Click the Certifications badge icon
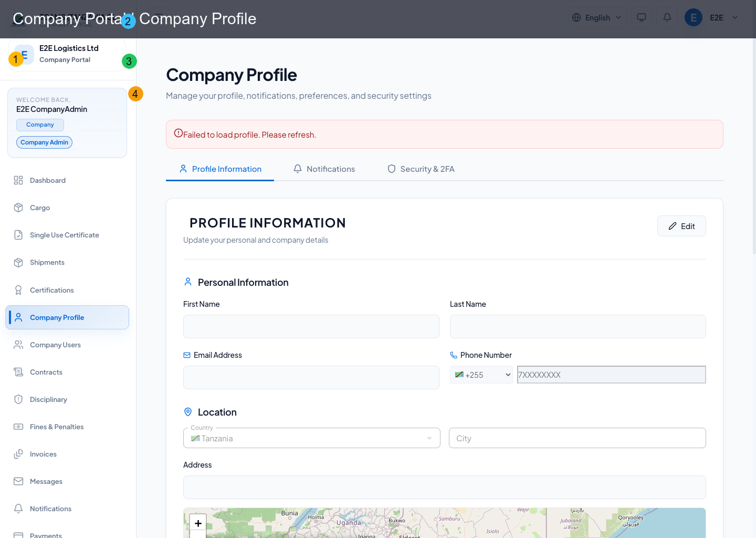This screenshot has height=538, width=756. (x=18, y=290)
